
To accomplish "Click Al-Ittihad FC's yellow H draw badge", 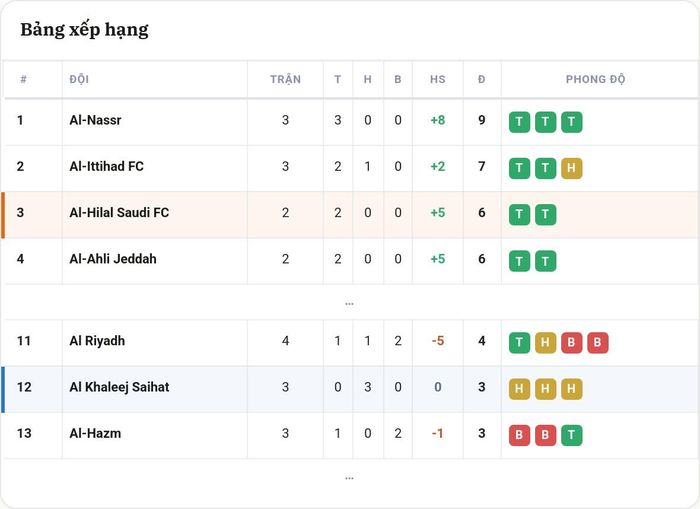I will (571, 168).
